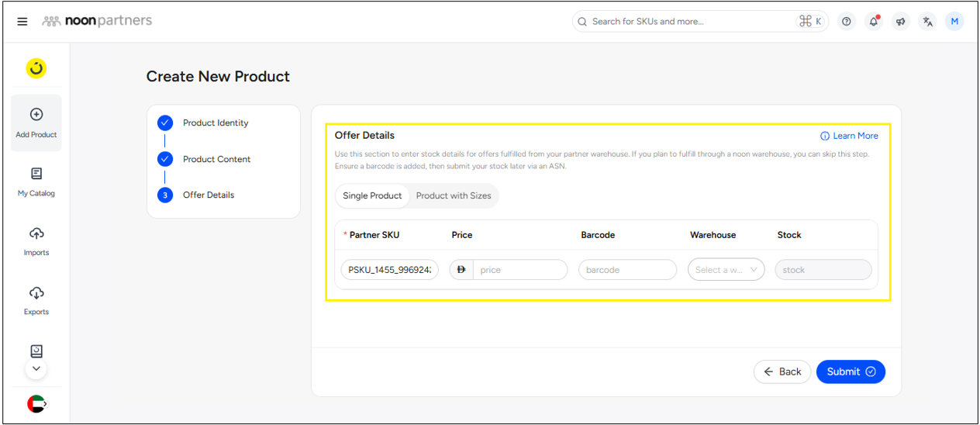Open Exports from the sidebar
The width and height of the screenshot is (980, 425).
36,300
